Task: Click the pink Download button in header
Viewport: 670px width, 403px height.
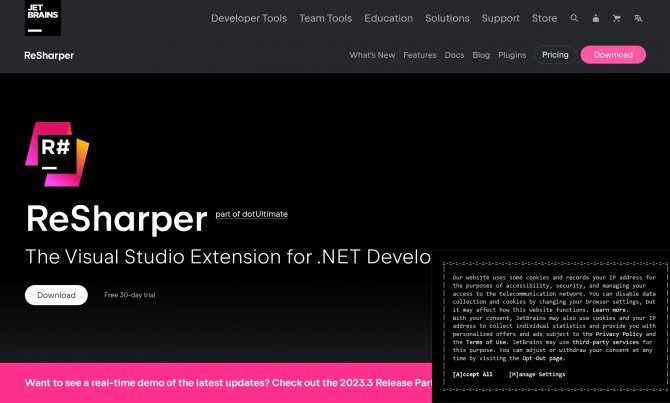Action: click(x=613, y=55)
